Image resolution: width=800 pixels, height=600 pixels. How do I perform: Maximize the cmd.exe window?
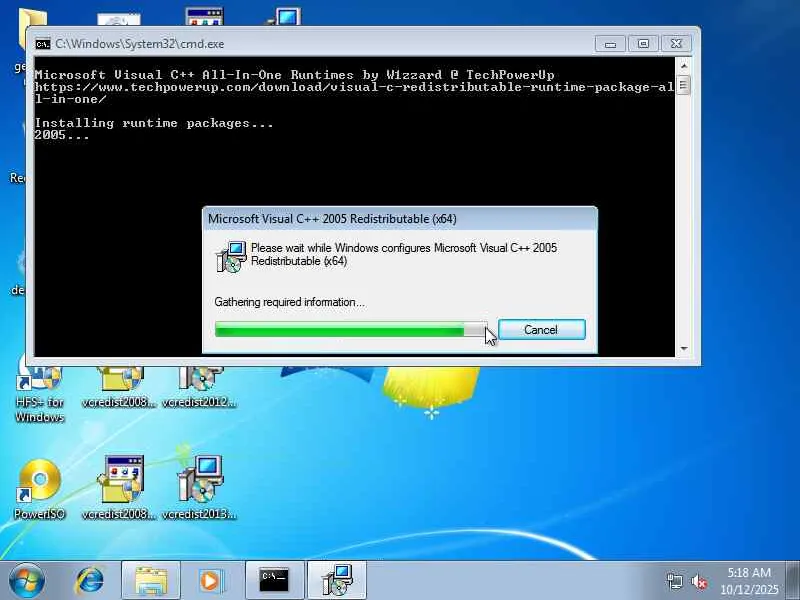643,44
